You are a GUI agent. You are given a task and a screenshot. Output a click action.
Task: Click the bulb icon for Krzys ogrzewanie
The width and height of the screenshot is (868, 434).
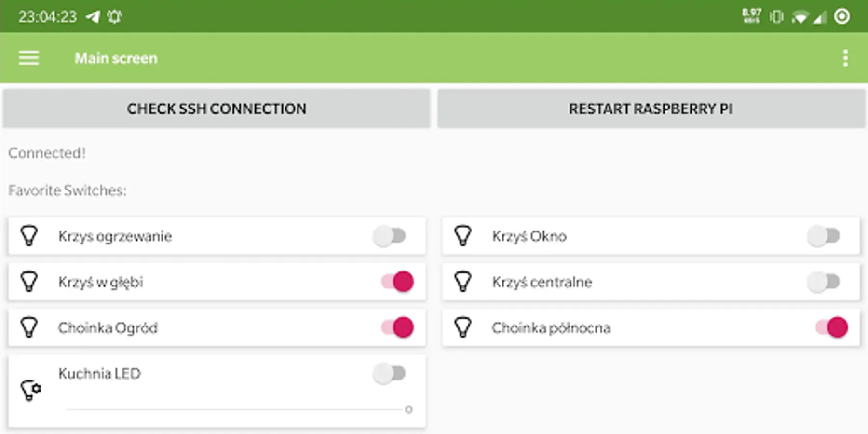point(29,236)
